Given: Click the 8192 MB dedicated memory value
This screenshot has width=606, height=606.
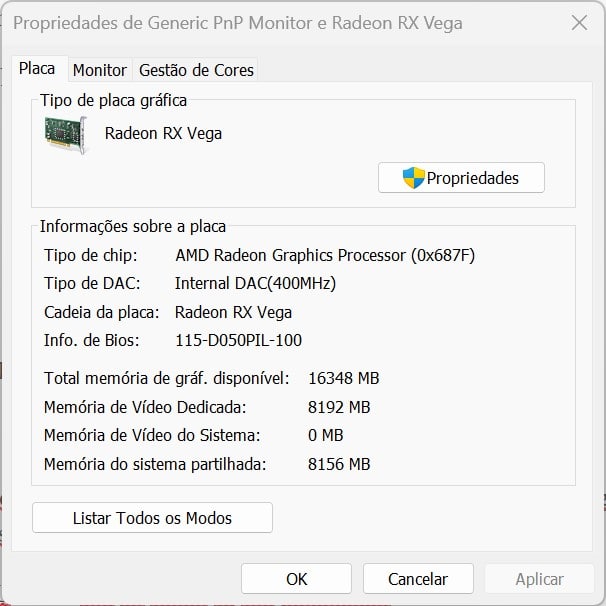Looking at the screenshot, I should click(x=339, y=407).
